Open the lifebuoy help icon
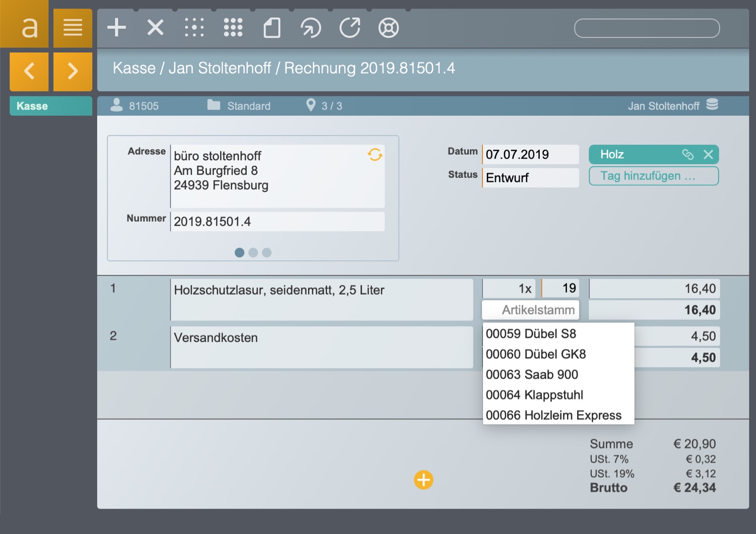Viewport: 756px width, 534px height. click(x=389, y=27)
